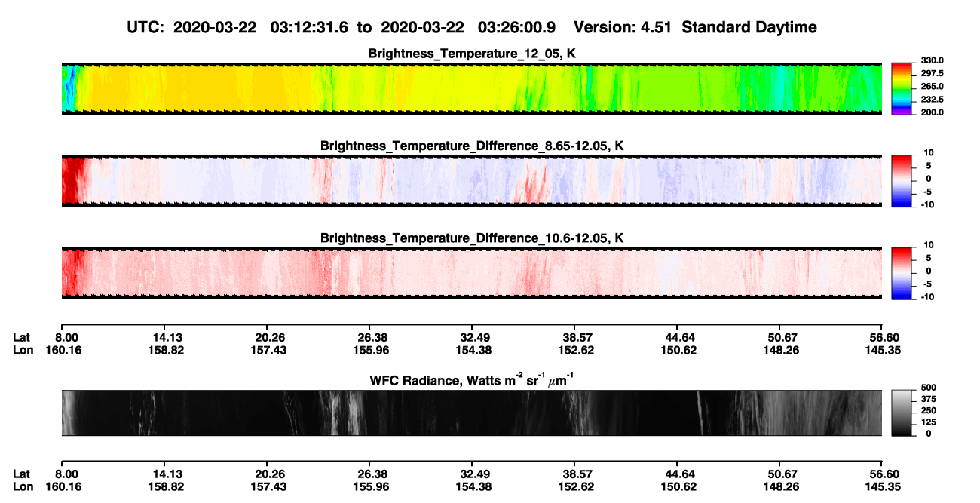Click longitude 150.62 on axis under 10.6-12.05 panel
The image size is (980, 503).
677,350
